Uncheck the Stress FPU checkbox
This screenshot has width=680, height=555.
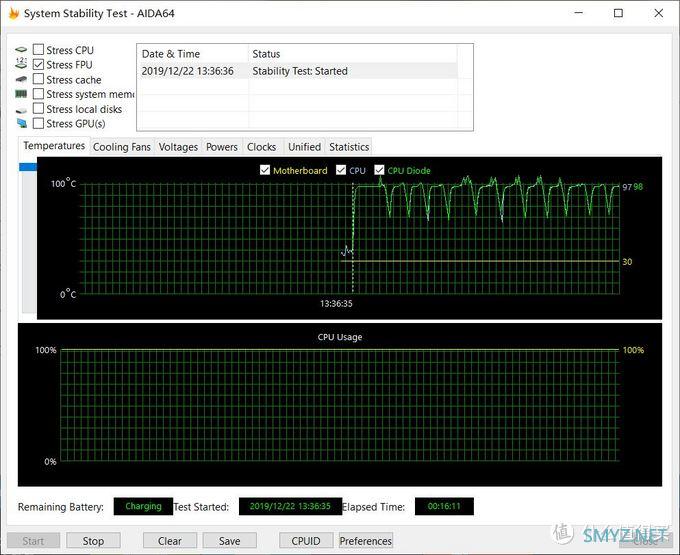[x=39, y=64]
